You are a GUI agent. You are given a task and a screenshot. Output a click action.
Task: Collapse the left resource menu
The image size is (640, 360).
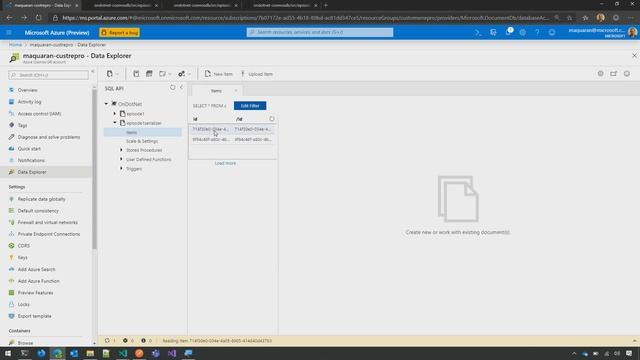click(x=93, y=71)
